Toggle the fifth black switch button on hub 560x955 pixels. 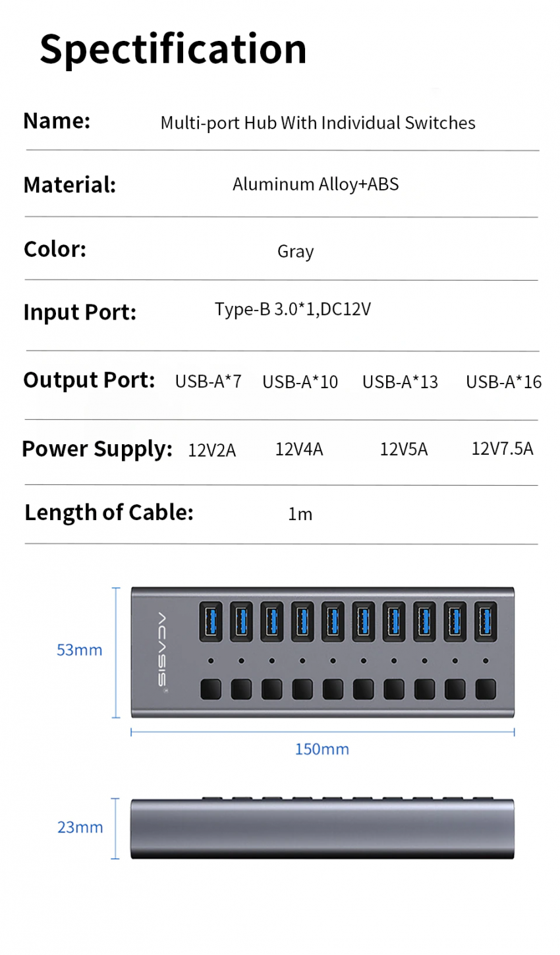pos(333,689)
